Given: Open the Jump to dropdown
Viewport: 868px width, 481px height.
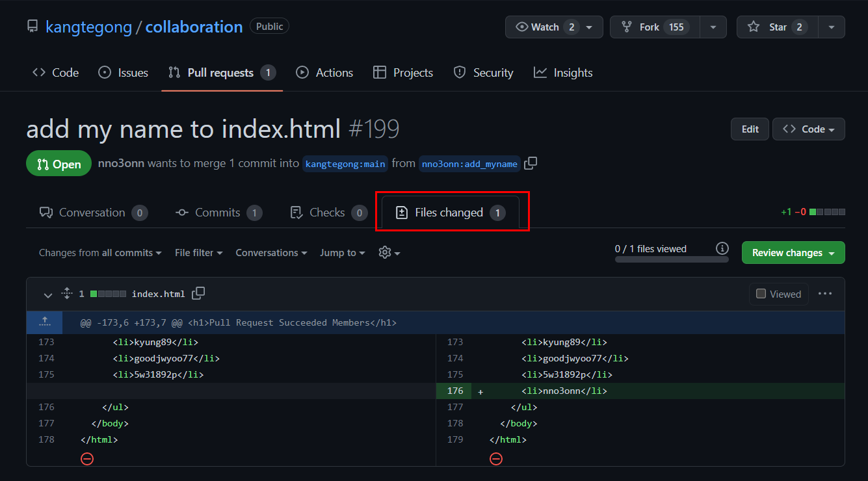Looking at the screenshot, I should pos(342,253).
